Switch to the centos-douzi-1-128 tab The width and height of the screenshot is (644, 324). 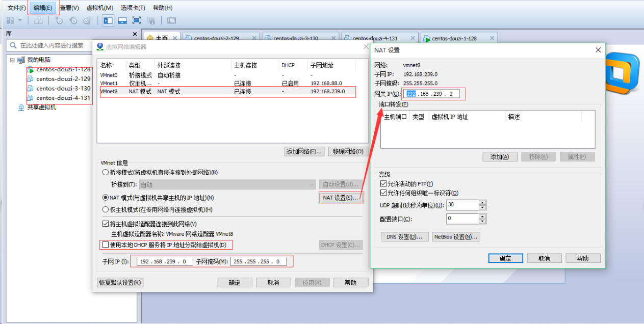click(458, 38)
